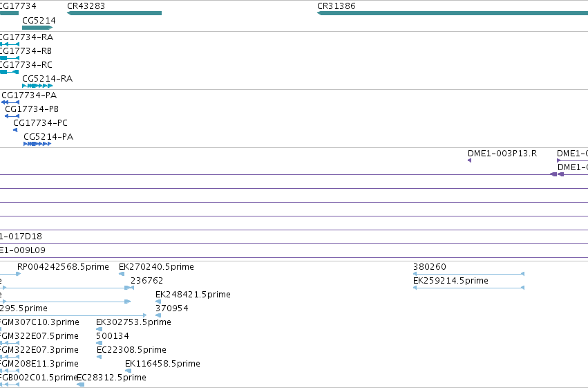588x388 pixels.
Task: Select the 370954 arrow glyph
Action: pyautogui.click(x=158, y=315)
